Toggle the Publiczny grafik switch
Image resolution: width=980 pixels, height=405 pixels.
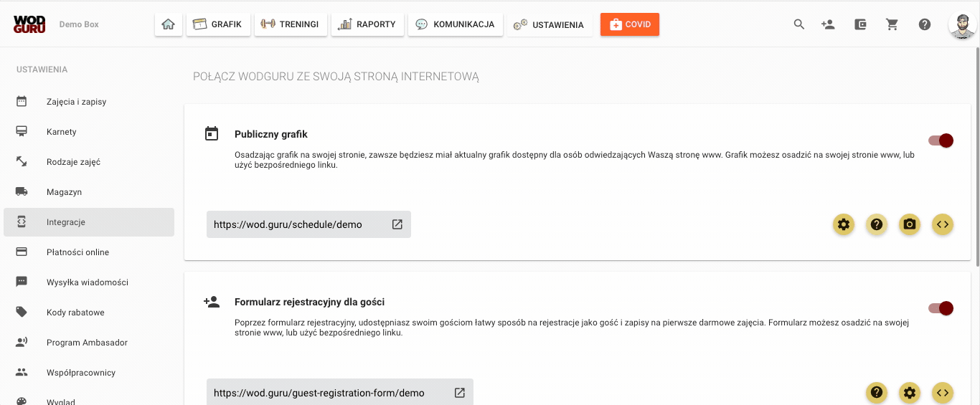(x=941, y=140)
